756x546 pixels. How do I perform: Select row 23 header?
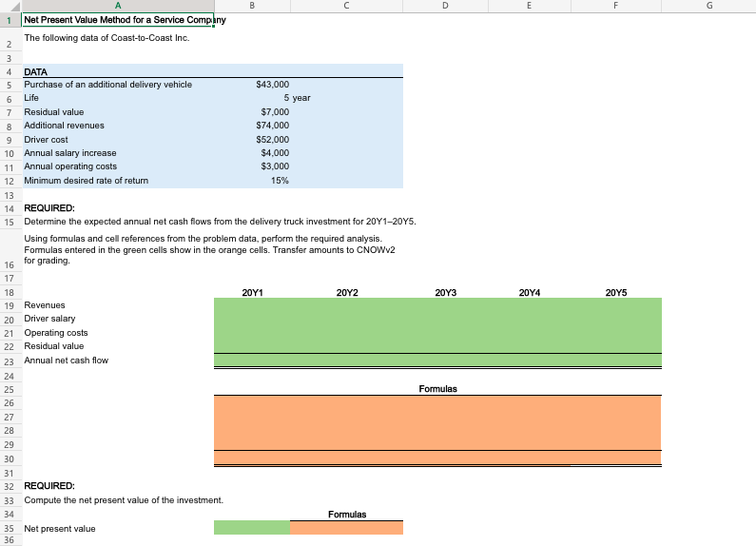(10, 361)
